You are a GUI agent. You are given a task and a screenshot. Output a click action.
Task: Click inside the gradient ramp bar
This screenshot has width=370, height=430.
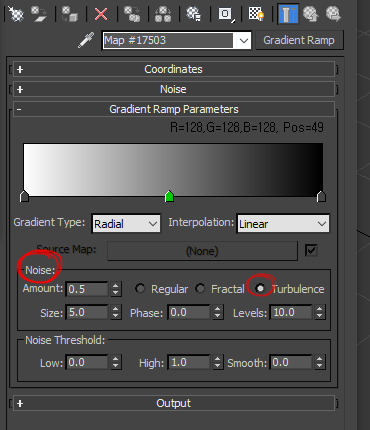click(173, 169)
